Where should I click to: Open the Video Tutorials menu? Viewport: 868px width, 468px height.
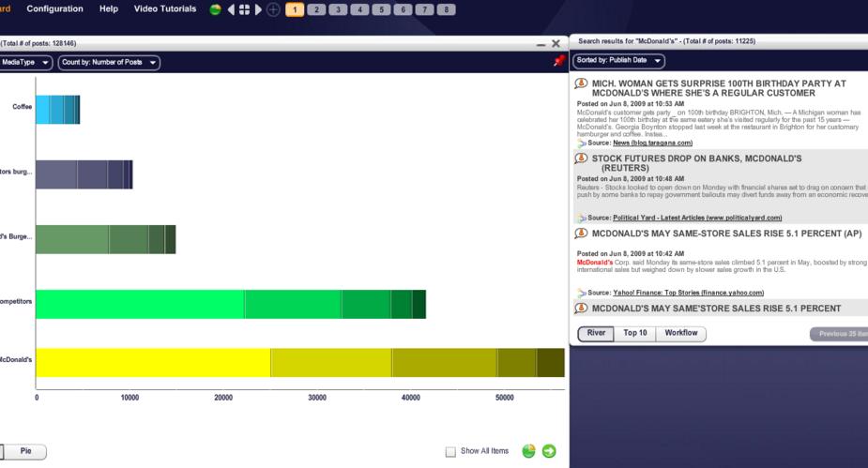(165, 8)
